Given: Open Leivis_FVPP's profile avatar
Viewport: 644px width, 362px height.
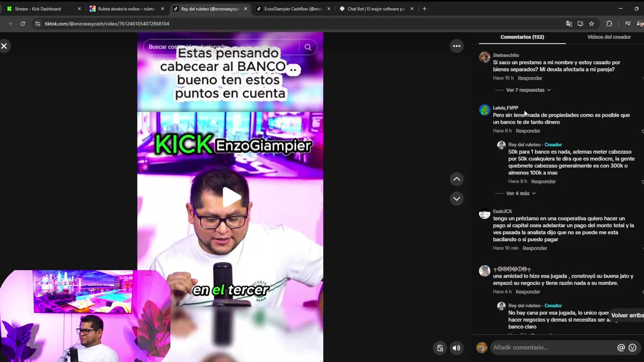Looking at the screenshot, I should point(485,110).
